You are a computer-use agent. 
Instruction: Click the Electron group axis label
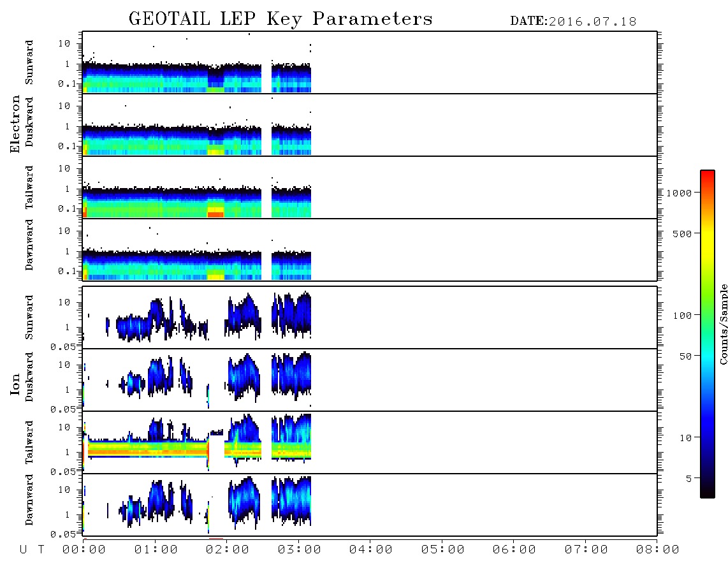click(15, 124)
